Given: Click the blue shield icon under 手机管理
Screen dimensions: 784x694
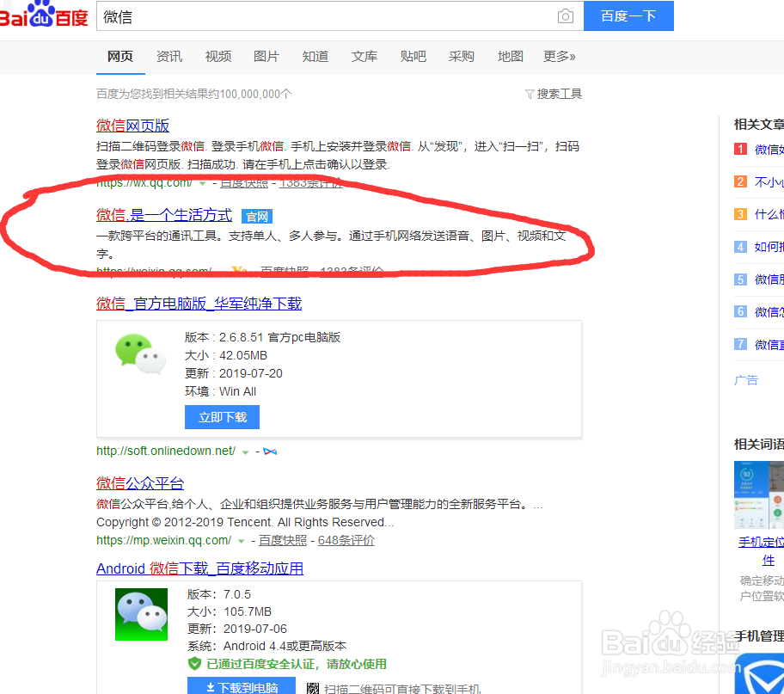Looking at the screenshot, I should 766,676.
